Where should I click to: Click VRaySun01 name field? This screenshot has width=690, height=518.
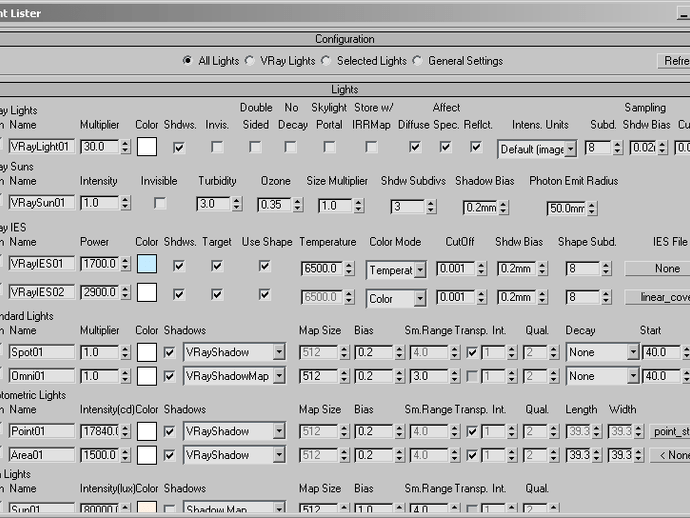tap(42, 203)
